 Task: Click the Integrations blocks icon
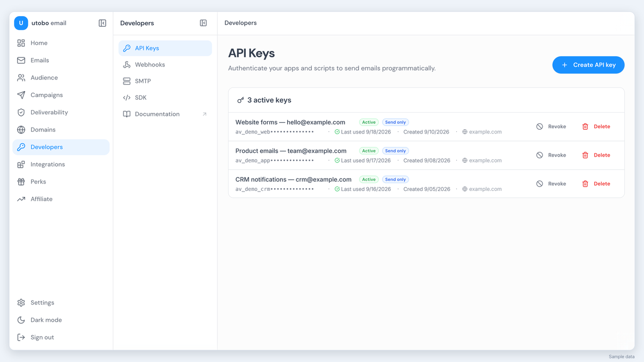(x=21, y=164)
